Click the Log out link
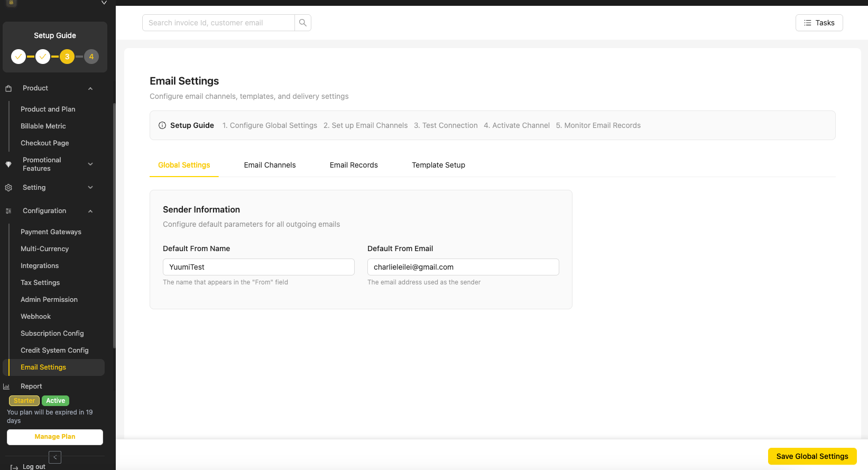 coord(34,467)
